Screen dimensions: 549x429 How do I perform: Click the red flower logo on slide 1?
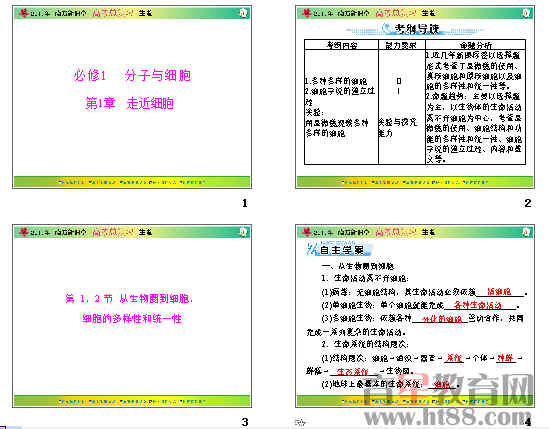coord(24,13)
